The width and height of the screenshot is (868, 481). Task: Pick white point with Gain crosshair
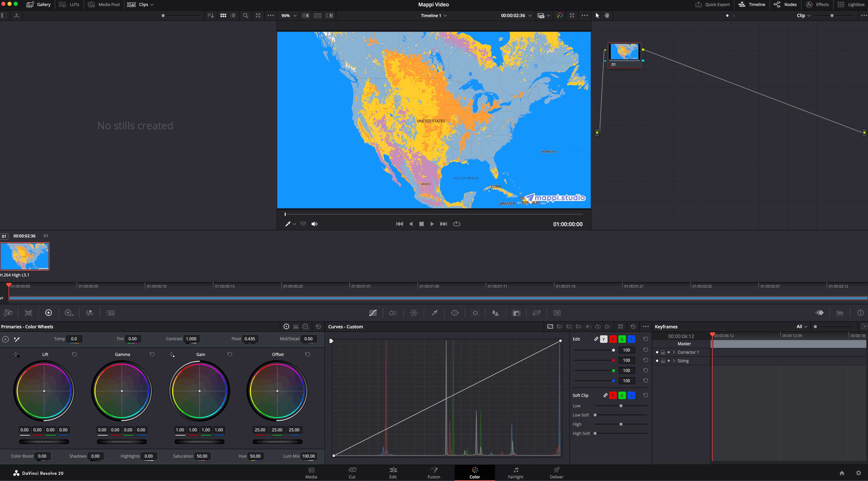pos(172,355)
